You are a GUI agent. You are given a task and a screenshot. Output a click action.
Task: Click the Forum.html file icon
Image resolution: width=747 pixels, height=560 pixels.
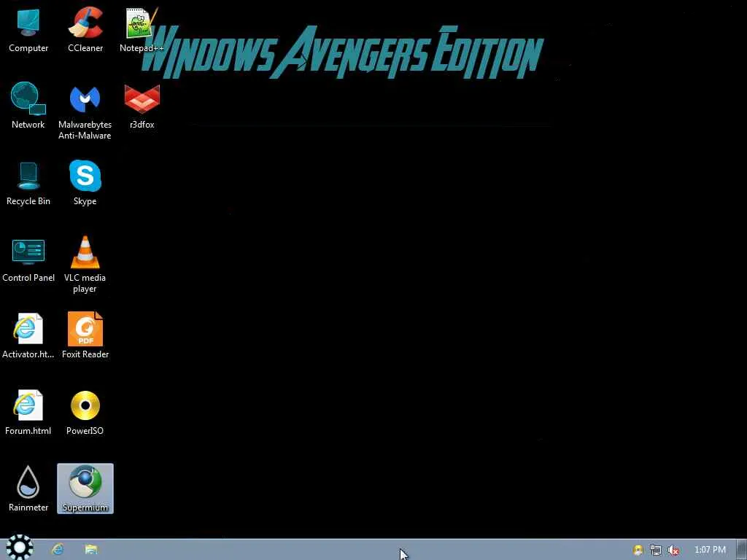28,413
